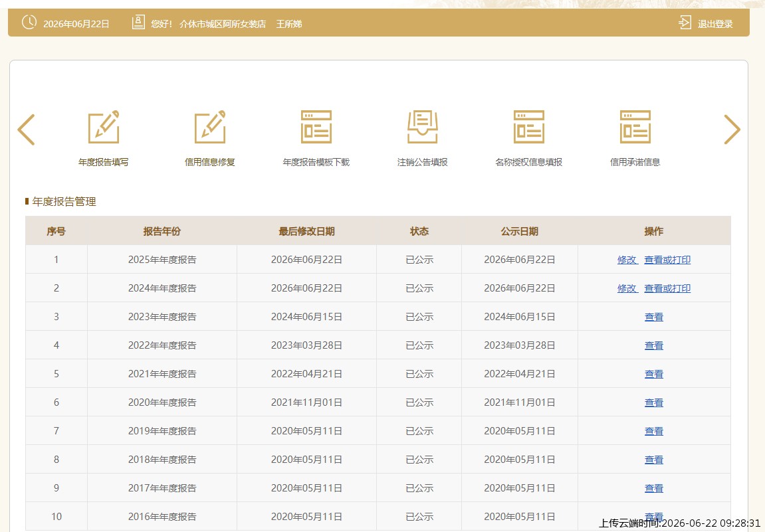Image resolution: width=765 pixels, height=532 pixels.
Task: Click the right carousel arrow
Action: (732, 130)
